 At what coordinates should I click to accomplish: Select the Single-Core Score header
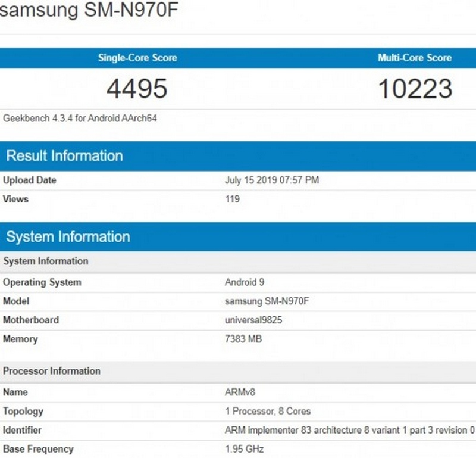coord(137,58)
